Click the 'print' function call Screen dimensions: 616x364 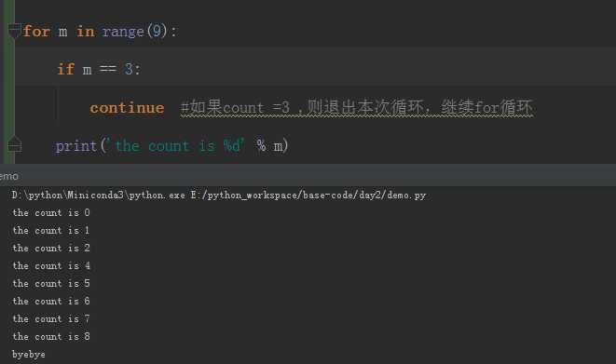point(76,146)
